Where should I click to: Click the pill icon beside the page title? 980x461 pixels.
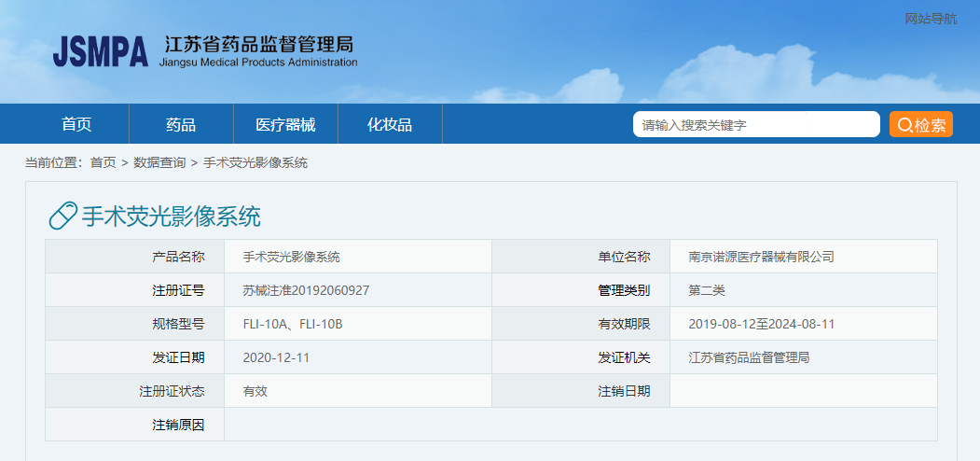pos(63,217)
